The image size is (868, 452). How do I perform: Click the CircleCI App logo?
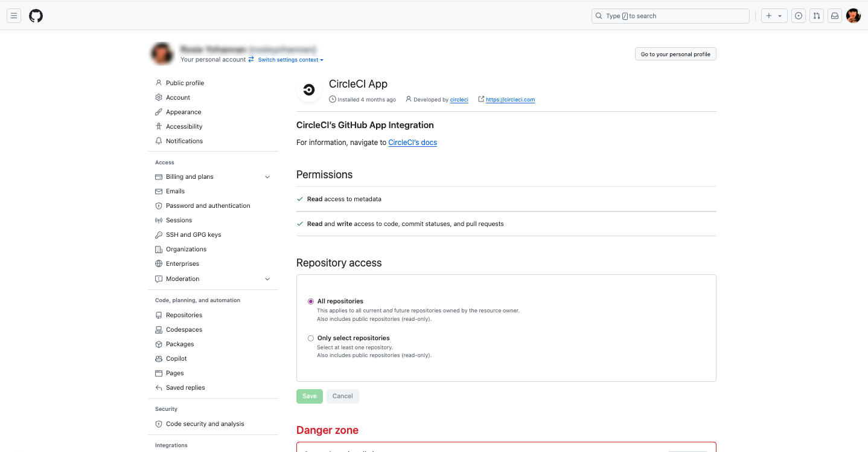308,90
